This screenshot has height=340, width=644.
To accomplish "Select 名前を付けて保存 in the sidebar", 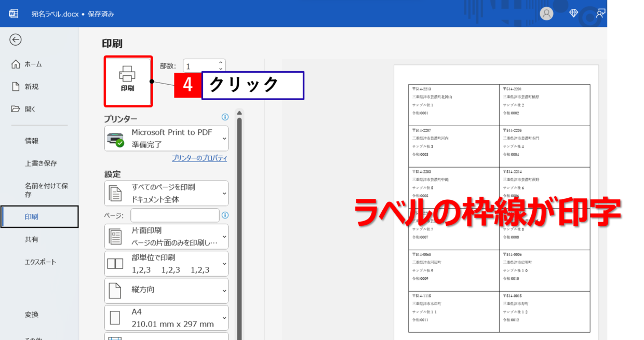I will pyautogui.click(x=39, y=190).
